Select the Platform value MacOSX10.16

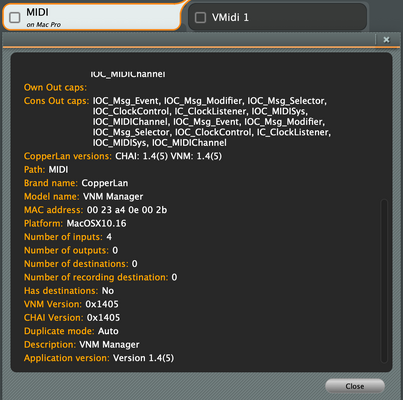pyautogui.click(x=96, y=223)
